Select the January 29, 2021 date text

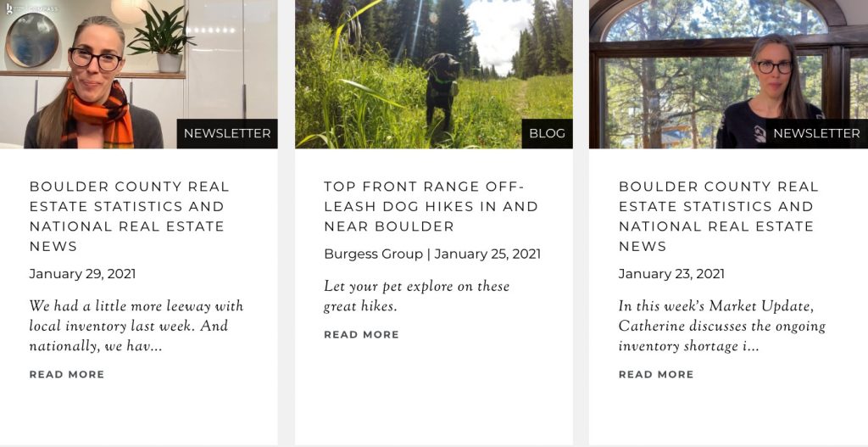pyautogui.click(x=82, y=274)
